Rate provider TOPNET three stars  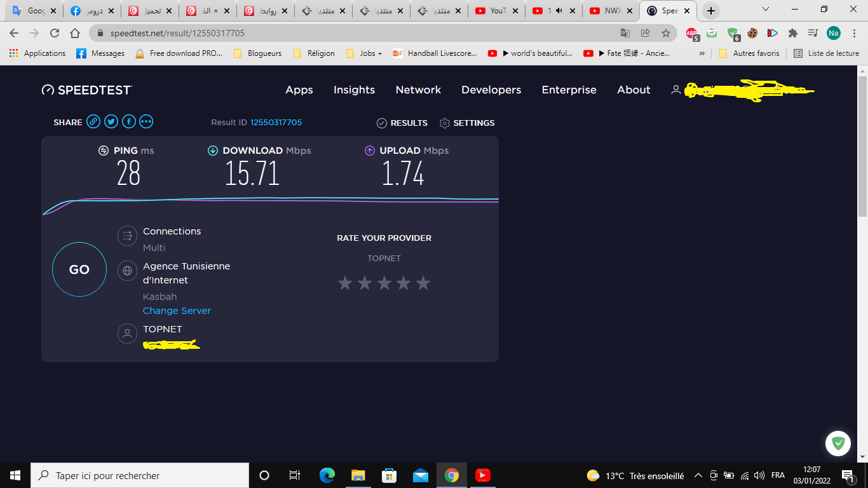(x=384, y=283)
